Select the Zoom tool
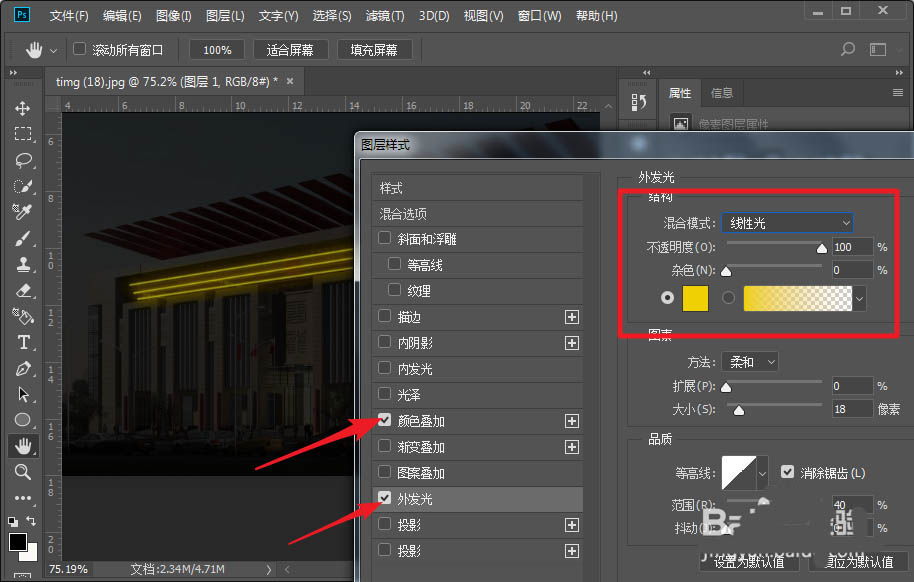 pyautogui.click(x=23, y=471)
